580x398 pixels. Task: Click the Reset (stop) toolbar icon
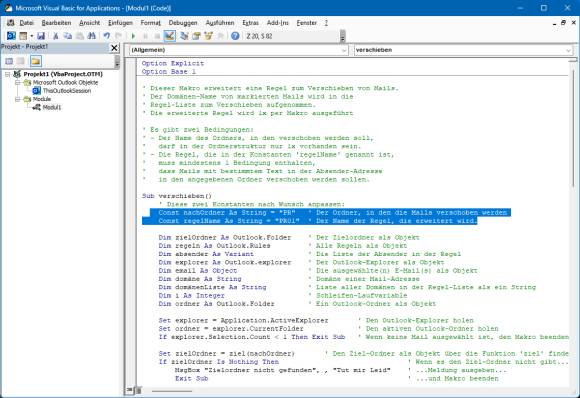157,36
